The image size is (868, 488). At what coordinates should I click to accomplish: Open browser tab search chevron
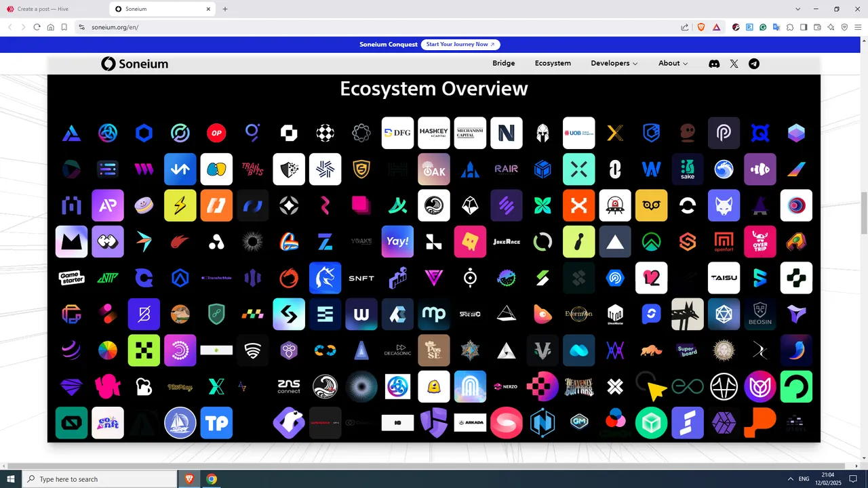(798, 9)
